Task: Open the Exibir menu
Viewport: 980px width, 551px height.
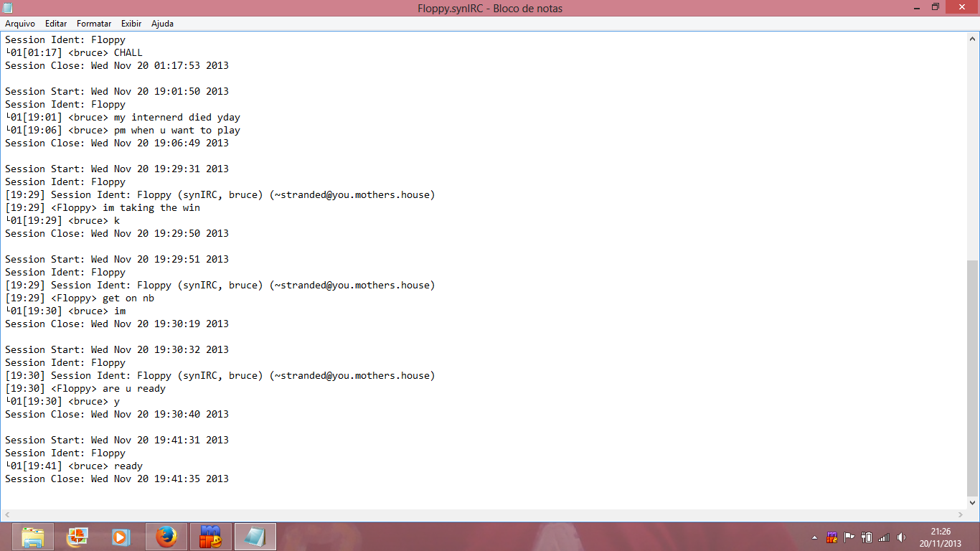Action: pyautogui.click(x=131, y=24)
